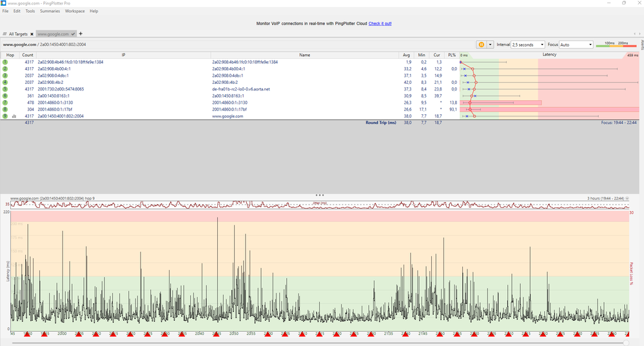This screenshot has height=346, width=644.
Task: Click the hop 2 green circle icon
Action: tap(5, 68)
